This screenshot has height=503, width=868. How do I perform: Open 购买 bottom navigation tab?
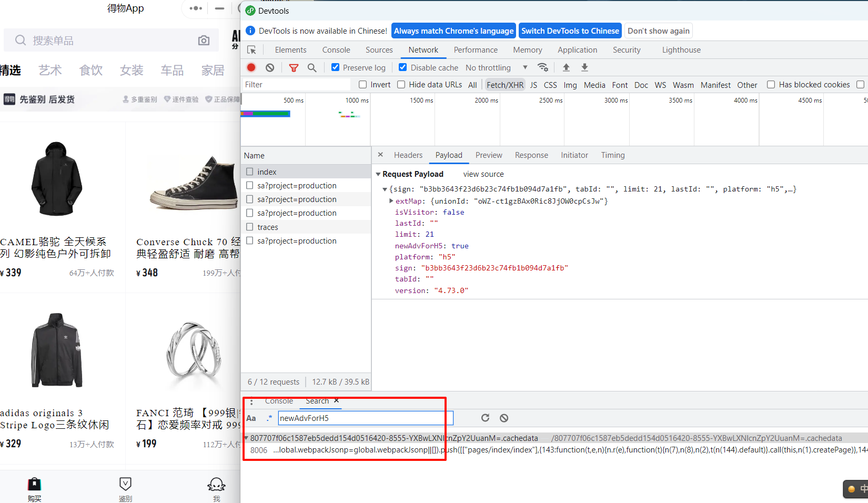[34, 489]
